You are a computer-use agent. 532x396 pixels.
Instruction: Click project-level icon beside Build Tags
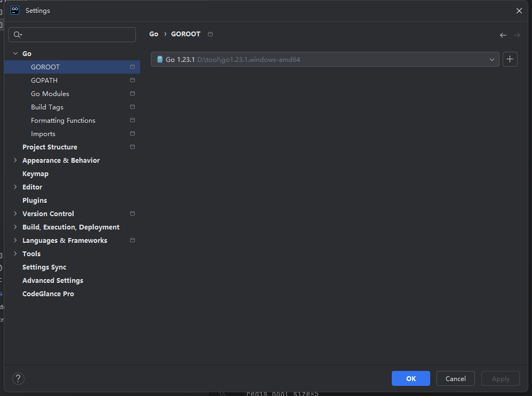[x=132, y=107]
